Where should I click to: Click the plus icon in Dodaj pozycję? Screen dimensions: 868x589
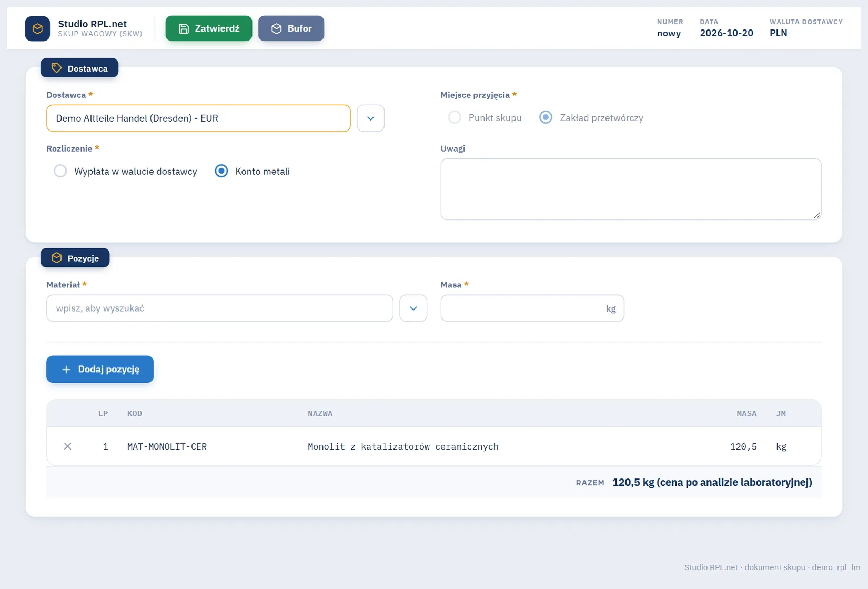click(66, 370)
